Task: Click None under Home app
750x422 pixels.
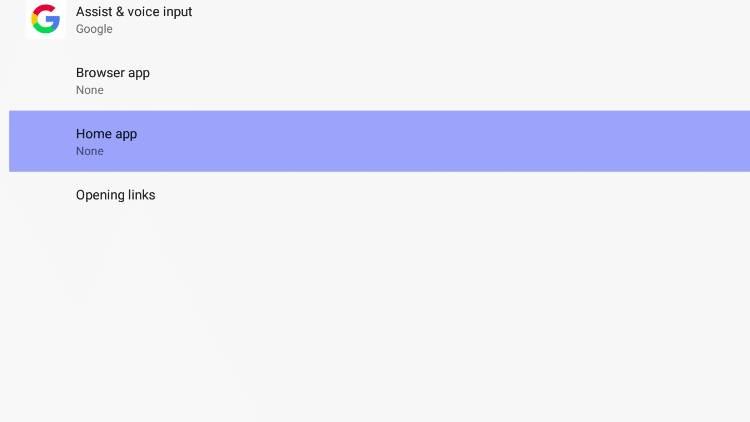Action: point(89,151)
